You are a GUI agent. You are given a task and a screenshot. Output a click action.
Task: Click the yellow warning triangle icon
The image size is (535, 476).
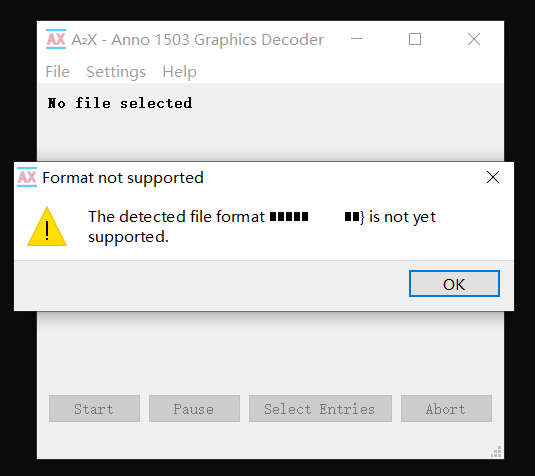coord(47,227)
